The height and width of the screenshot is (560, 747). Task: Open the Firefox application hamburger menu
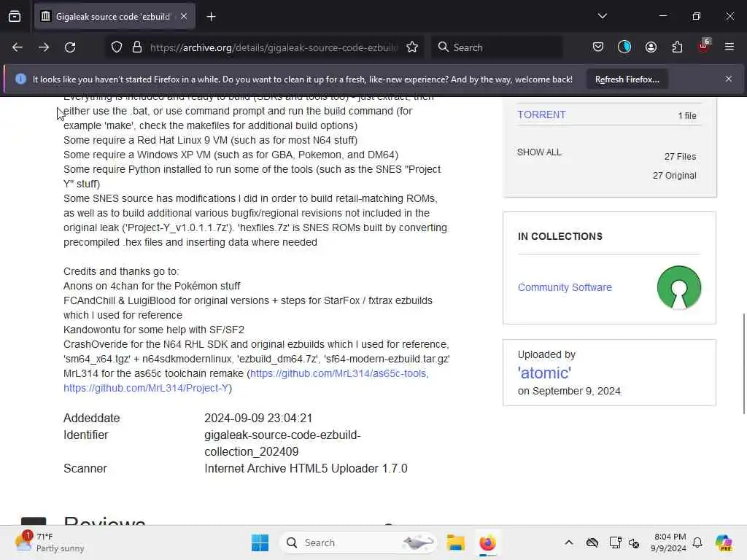pos(729,47)
